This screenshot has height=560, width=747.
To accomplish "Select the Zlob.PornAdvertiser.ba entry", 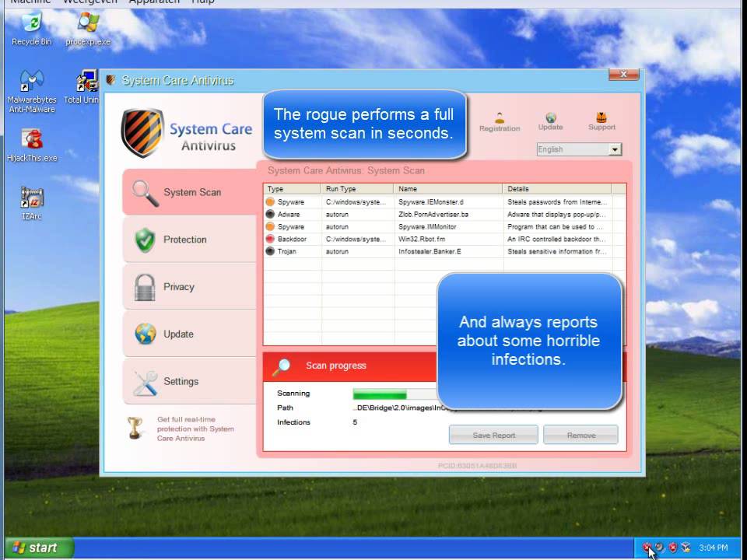I will [433, 215].
